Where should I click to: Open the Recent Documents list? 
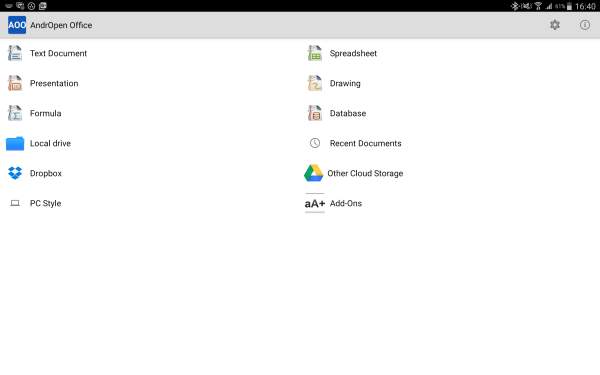point(365,143)
